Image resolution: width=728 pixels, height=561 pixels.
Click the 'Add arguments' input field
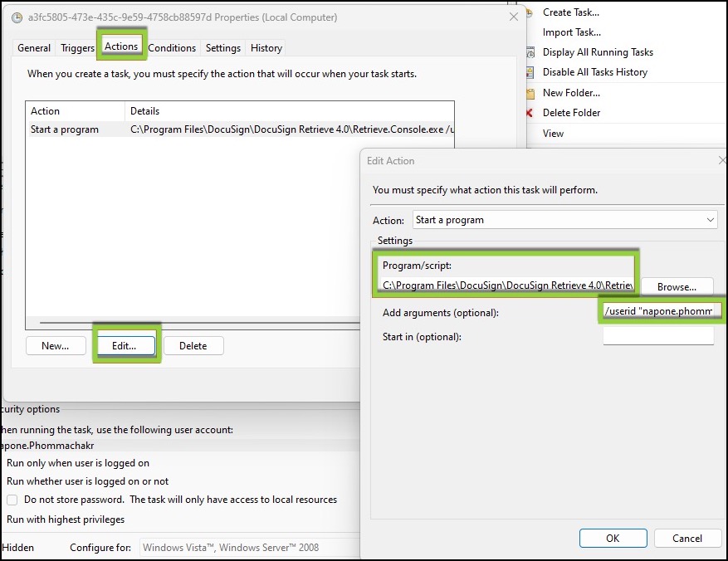tap(660, 310)
